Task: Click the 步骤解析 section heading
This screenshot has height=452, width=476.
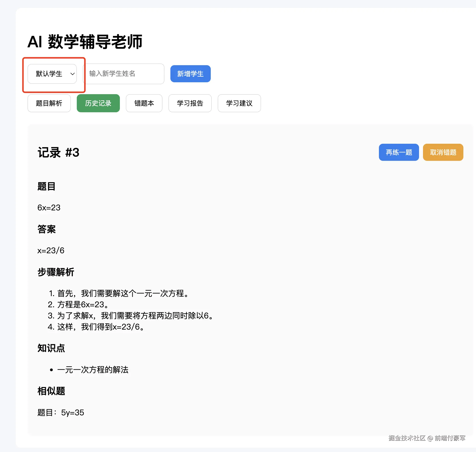Action: 56,272
